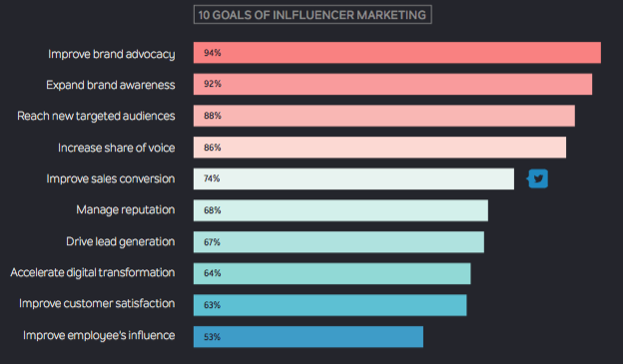Click the Reach new targeted audiences label
This screenshot has height=364, width=623.
coord(96,116)
